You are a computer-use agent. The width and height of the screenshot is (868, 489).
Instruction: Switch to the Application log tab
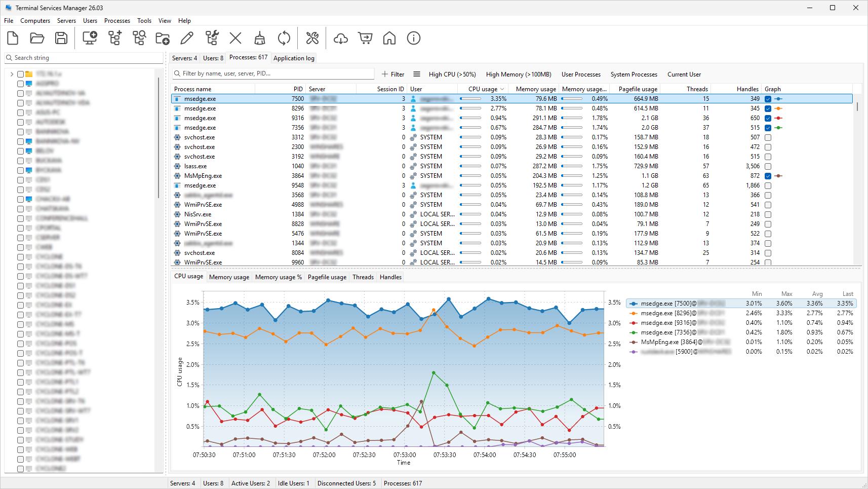(x=294, y=58)
